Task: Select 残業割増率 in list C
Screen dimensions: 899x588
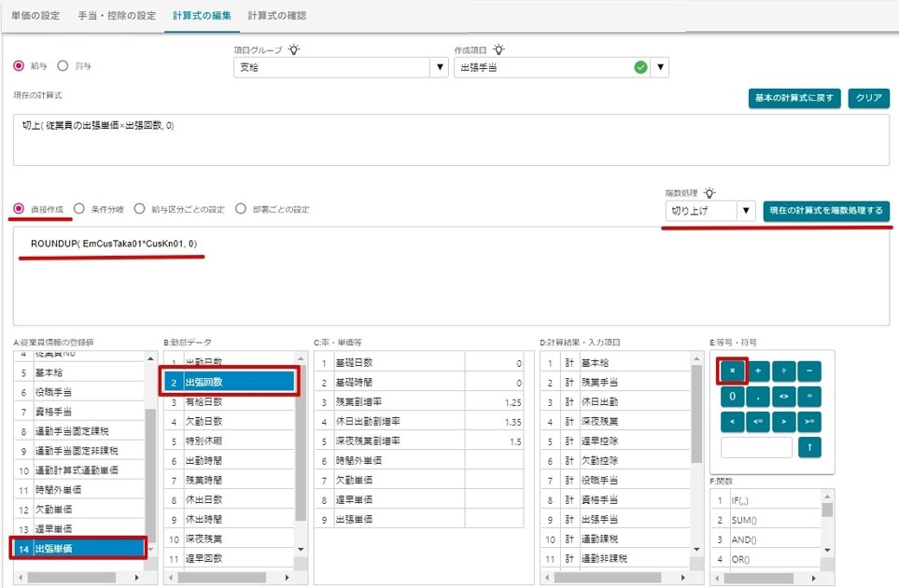Action: pos(419,401)
